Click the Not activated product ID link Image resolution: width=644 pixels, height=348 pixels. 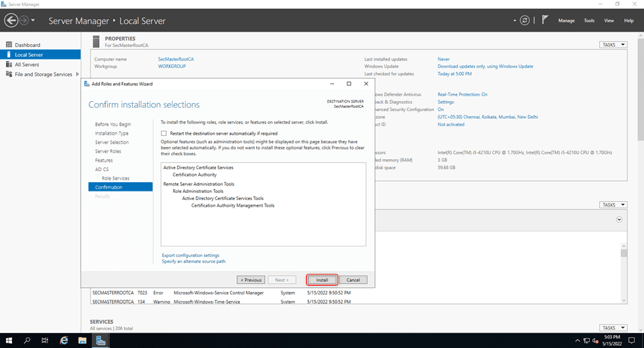click(451, 124)
